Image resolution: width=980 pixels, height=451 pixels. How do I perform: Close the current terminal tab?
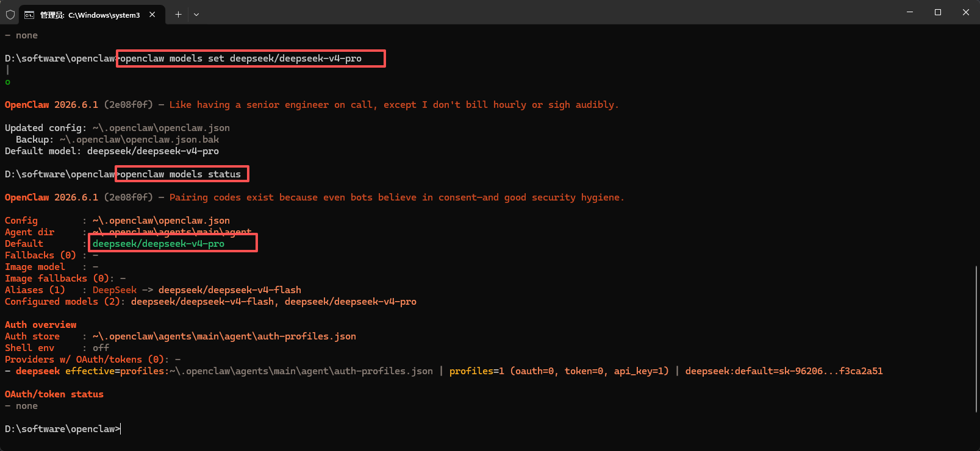152,14
